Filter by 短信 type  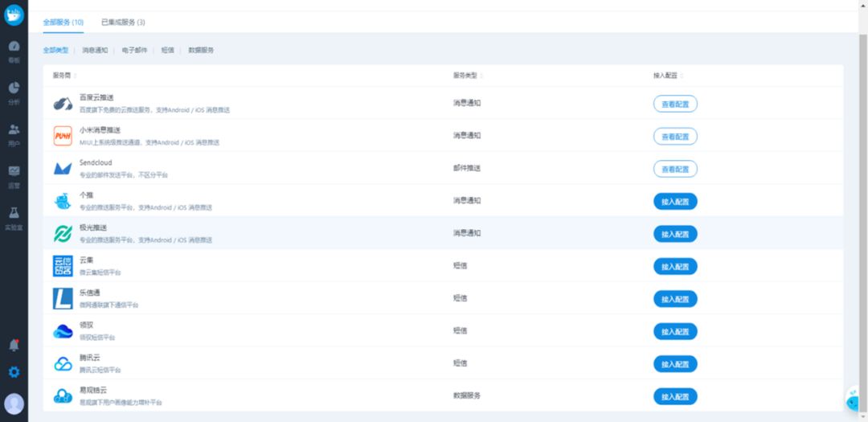point(168,50)
